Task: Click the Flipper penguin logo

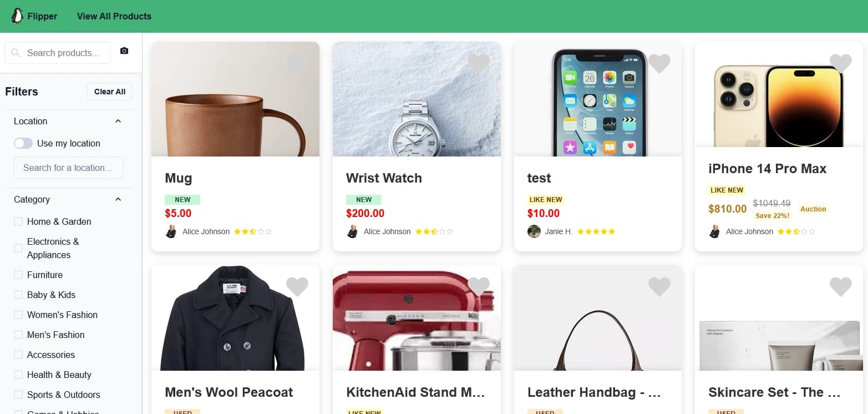Action: coord(18,16)
